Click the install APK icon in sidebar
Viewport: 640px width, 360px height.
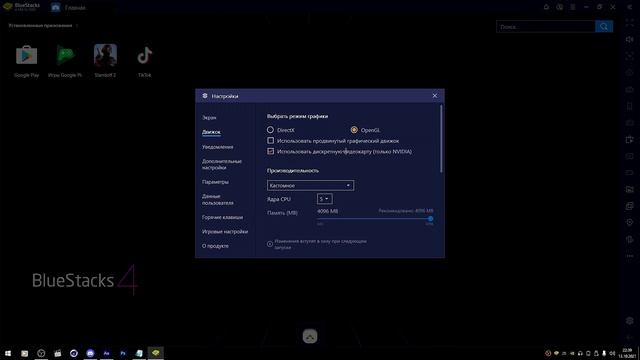[x=629, y=140]
